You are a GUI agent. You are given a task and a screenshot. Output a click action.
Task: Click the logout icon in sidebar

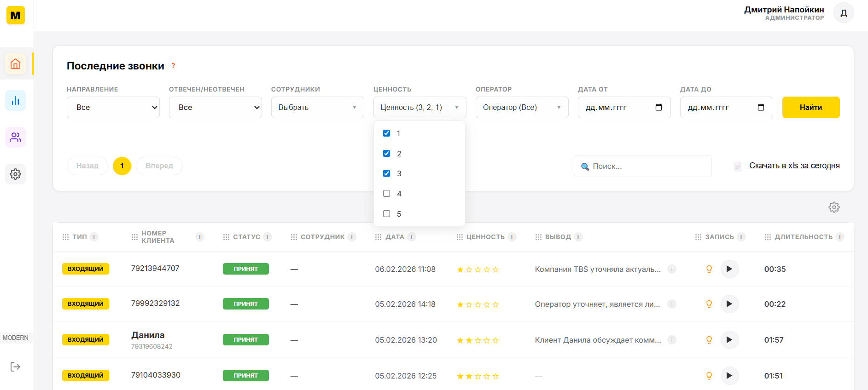[x=15, y=367]
